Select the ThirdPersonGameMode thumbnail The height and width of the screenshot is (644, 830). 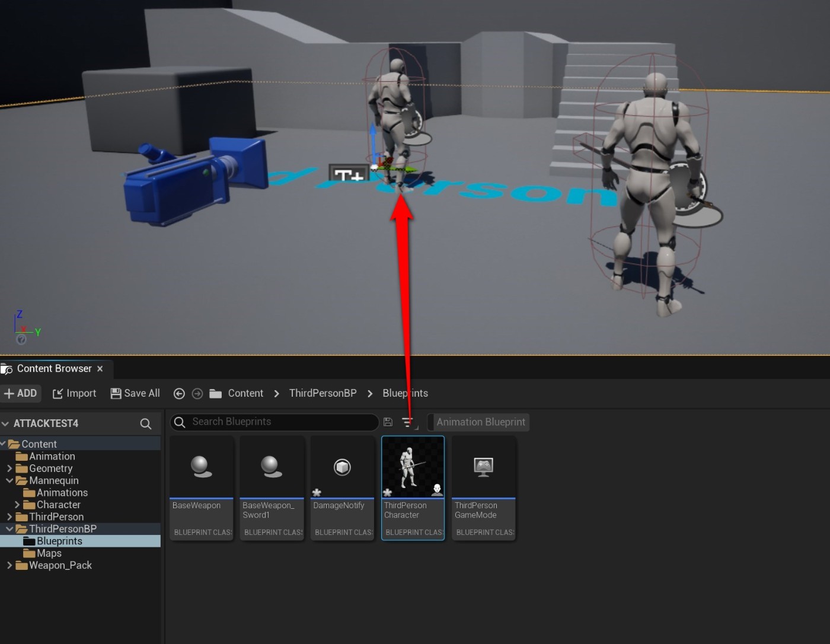tap(483, 468)
